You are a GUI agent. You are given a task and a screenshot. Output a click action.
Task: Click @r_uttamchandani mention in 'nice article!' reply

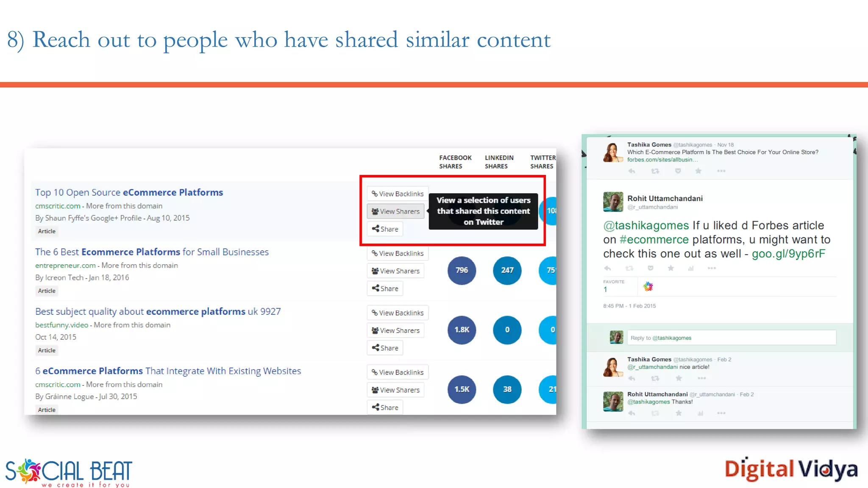(652, 367)
